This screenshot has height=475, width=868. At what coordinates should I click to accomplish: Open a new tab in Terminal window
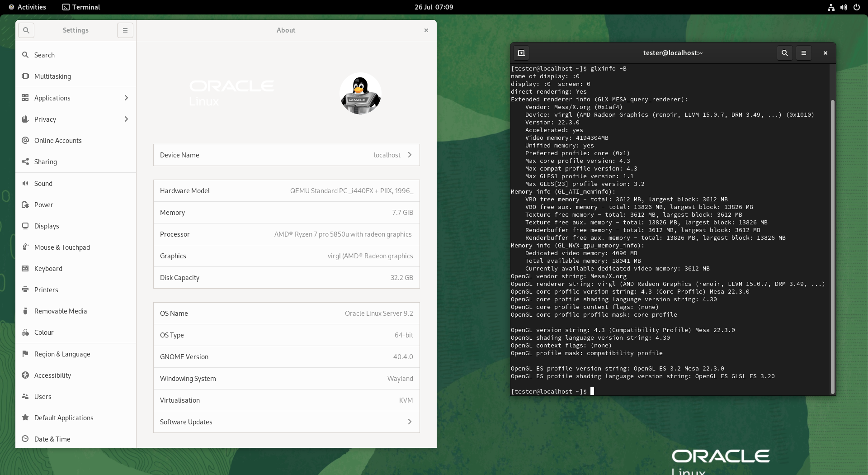pyautogui.click(x=521, y=53)
